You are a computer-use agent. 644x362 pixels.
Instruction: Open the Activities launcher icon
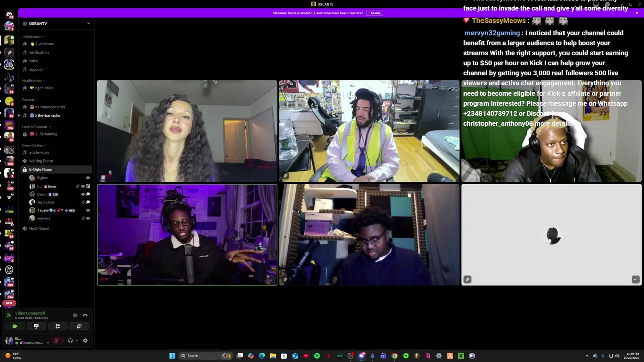(x=58, y=326)
